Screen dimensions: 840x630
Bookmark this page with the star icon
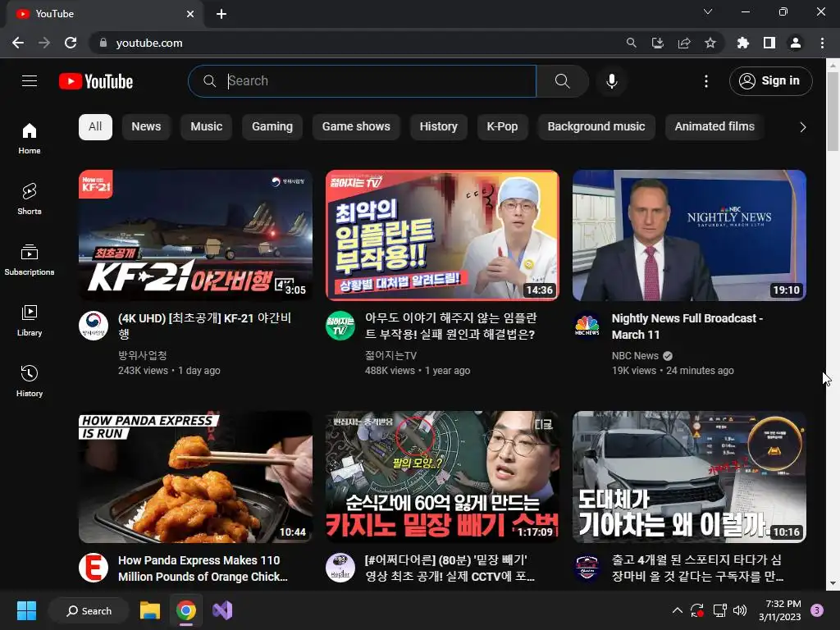[710, 43]
